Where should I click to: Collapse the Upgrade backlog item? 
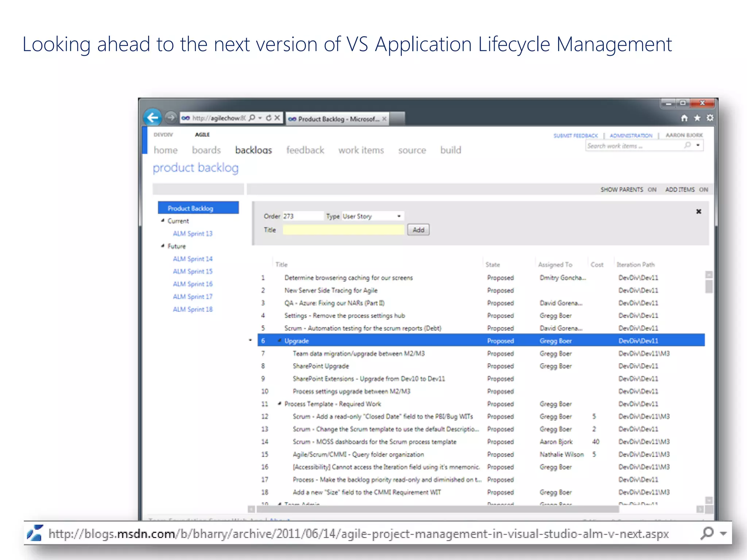coord(279,341)
